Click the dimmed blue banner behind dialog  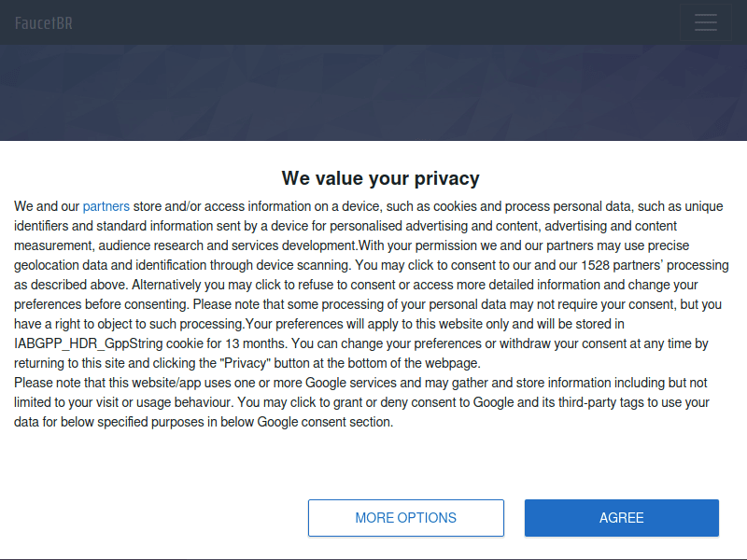373,93
